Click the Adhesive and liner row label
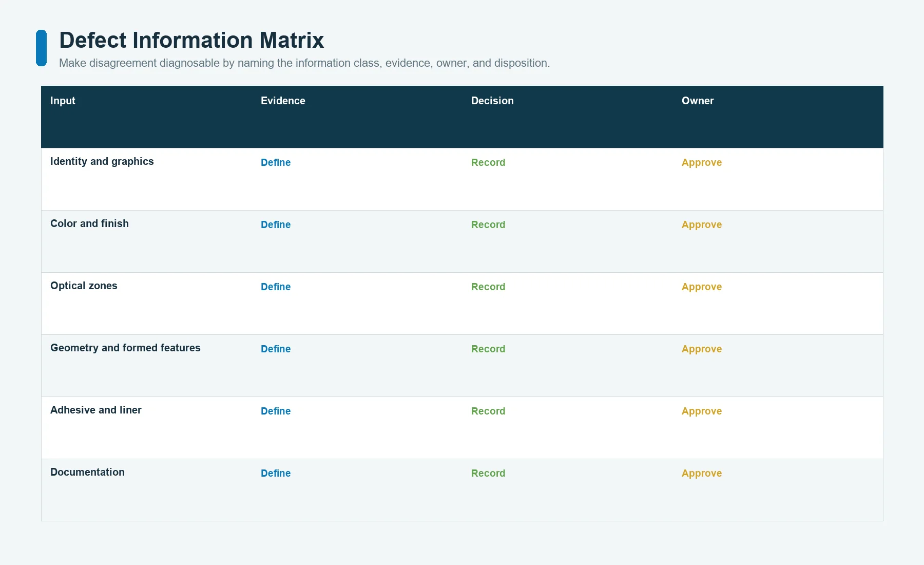This screenshot has height=565, width=924. (96, 410)
